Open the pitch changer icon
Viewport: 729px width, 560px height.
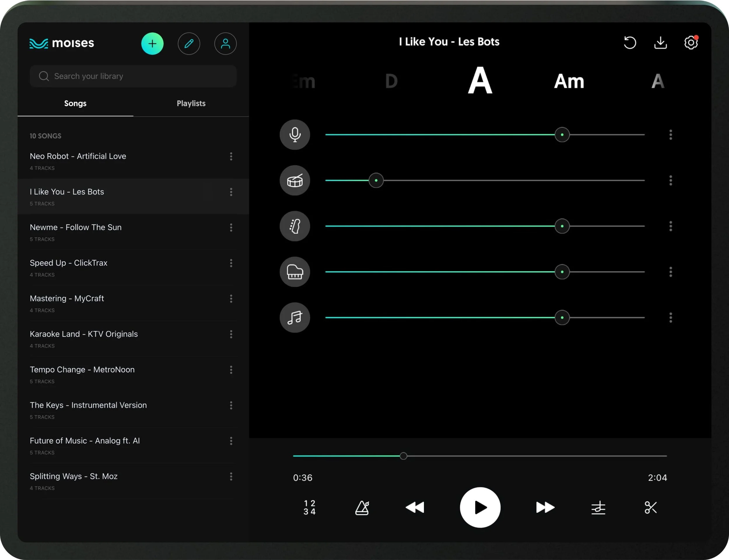598,508
